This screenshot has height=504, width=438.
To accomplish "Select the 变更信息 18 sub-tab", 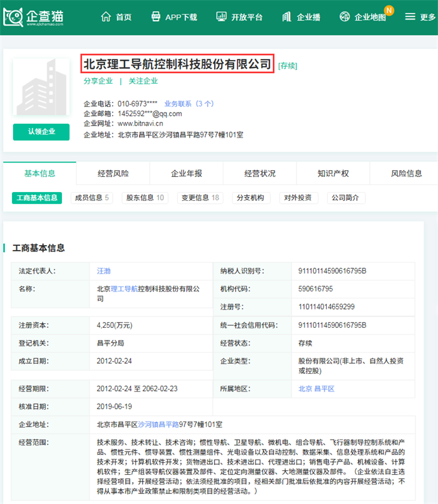I will [200, 198].
